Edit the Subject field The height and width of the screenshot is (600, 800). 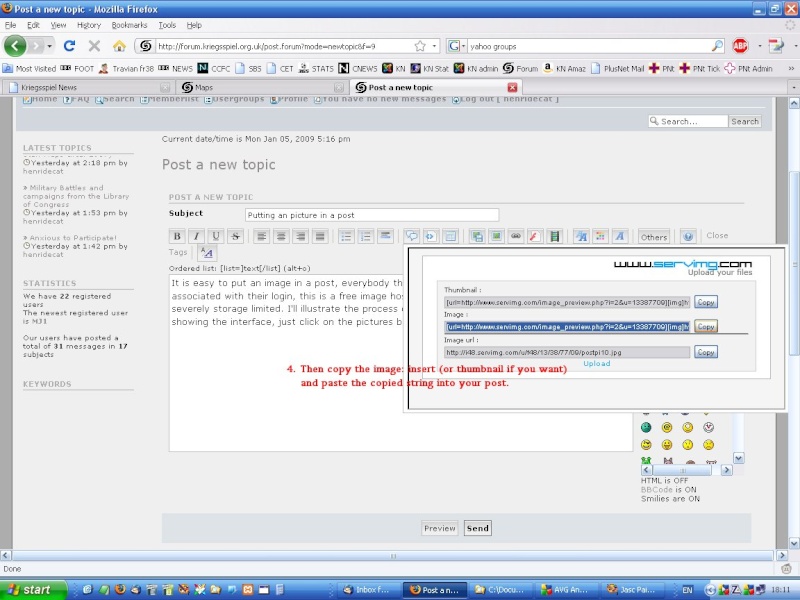pyautogui.click(x=372, y=215)
